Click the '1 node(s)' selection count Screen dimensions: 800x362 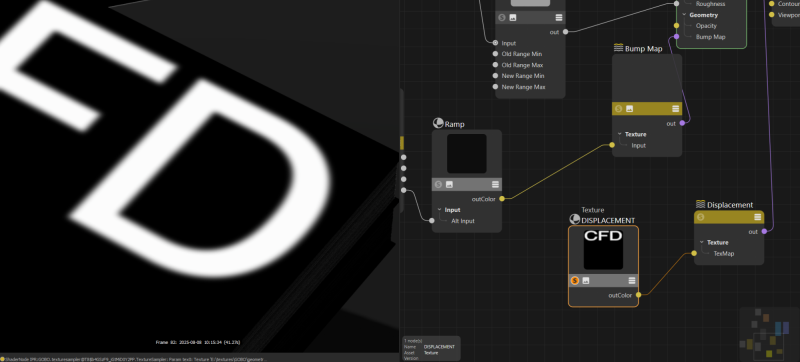tap(412, 341)
